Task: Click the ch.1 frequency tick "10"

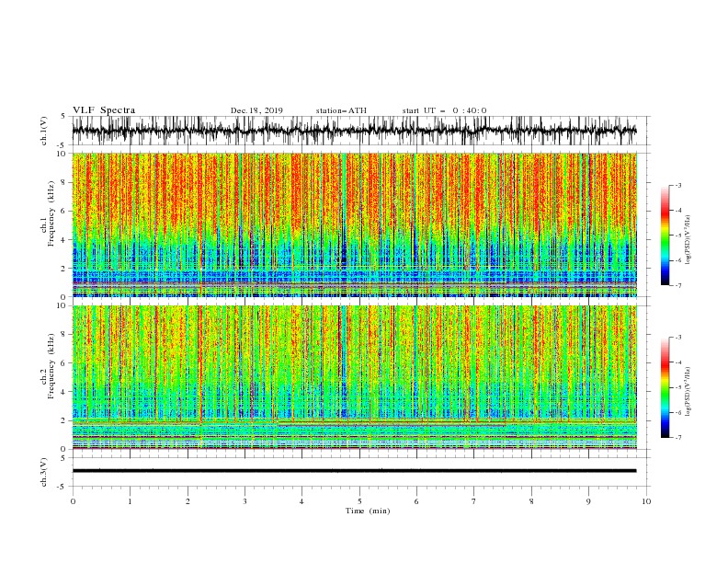Action: (x=62, y=154)
